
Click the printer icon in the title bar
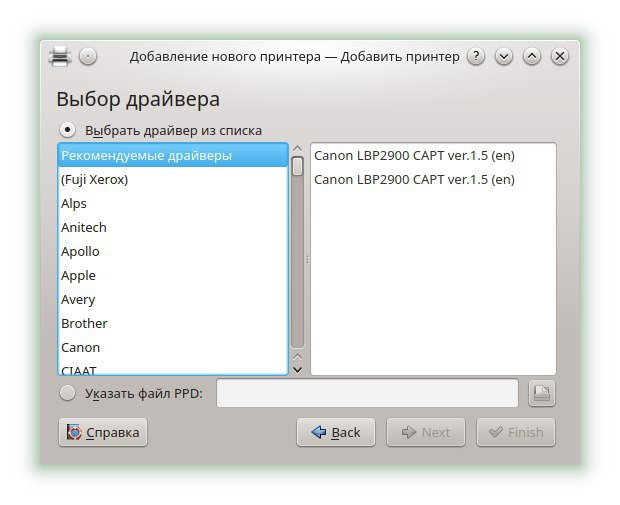(x=60, y=56)
